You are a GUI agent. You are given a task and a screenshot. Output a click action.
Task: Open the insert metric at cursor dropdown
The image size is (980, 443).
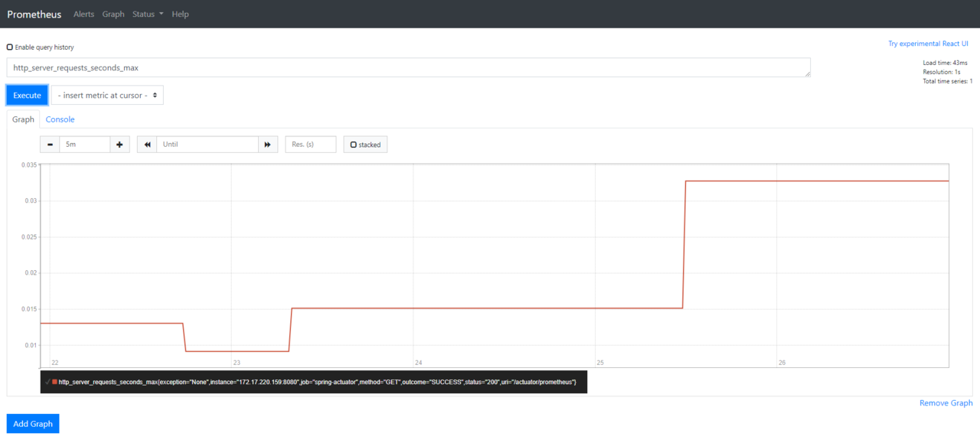point(107,96)
